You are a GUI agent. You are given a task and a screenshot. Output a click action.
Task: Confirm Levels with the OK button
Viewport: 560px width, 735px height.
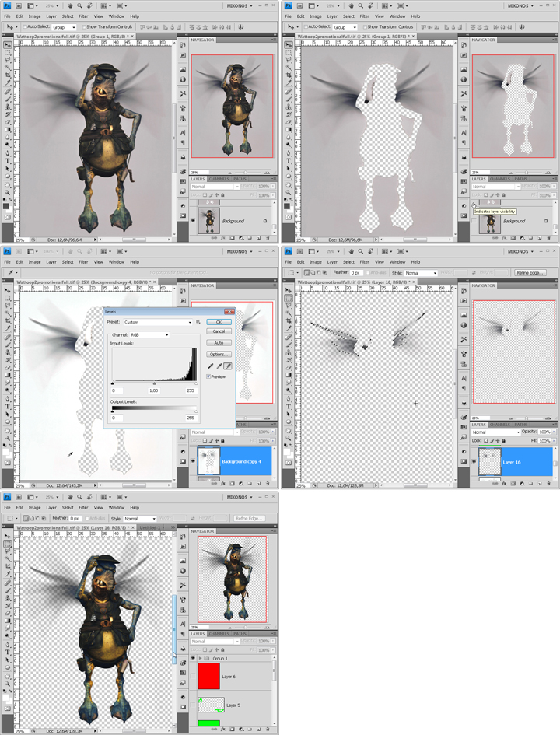tap(219, 322)
